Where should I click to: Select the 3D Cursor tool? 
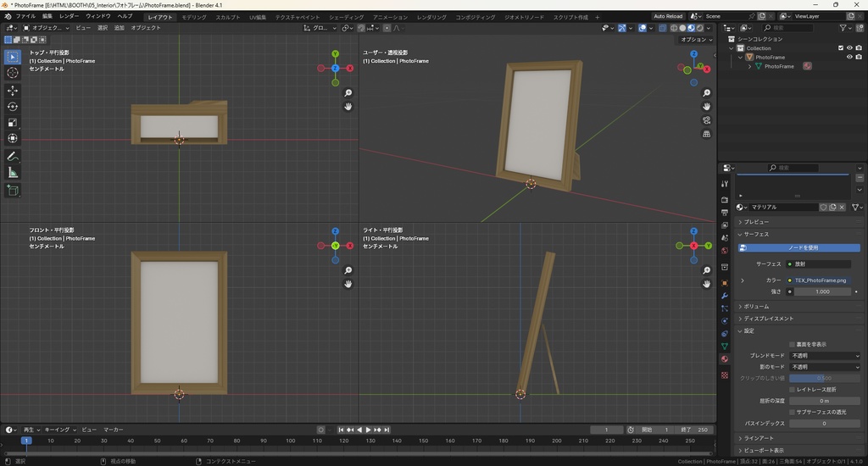tap(13, 73)
